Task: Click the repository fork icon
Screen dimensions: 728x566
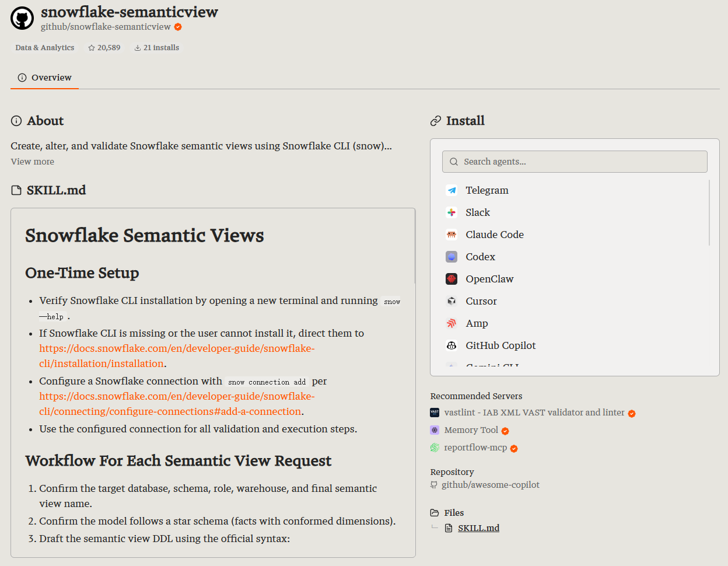Action: [x=434, y=485]
